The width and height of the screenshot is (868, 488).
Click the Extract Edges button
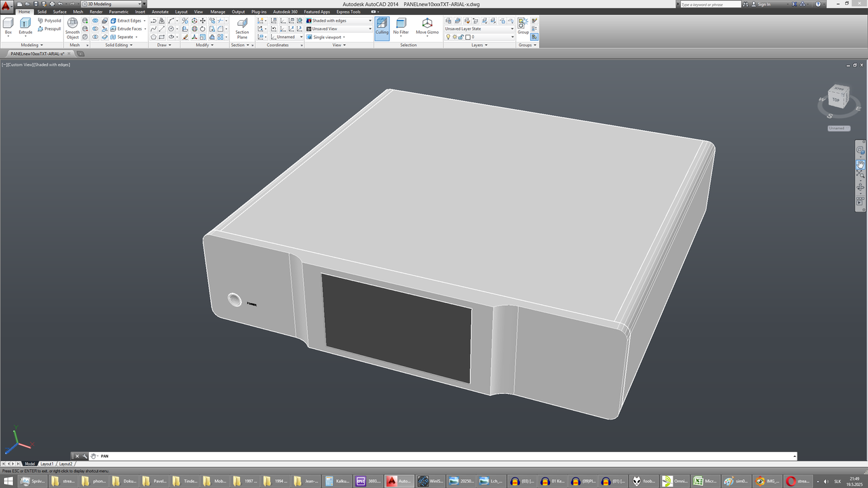[x=125, y=21]
